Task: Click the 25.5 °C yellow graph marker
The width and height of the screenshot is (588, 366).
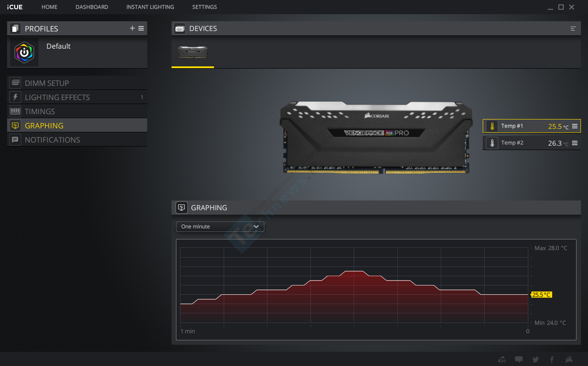Action: click(541, 295)
